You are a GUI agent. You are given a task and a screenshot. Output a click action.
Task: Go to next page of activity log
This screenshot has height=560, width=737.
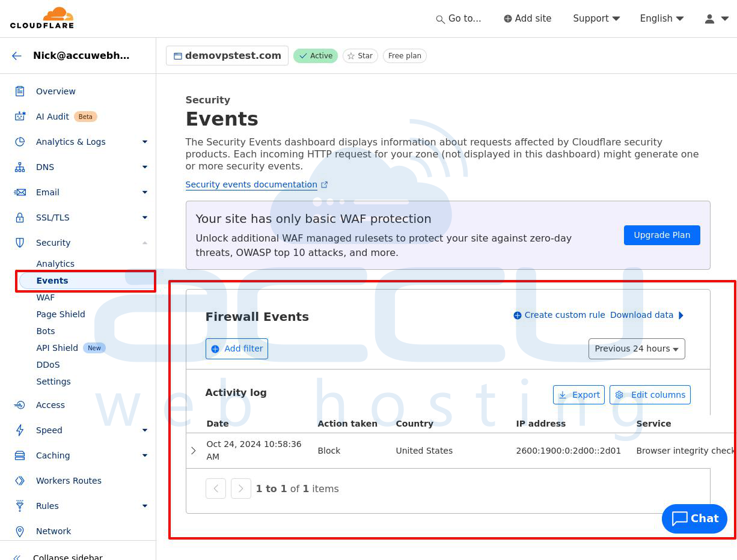click(x=241, y=488)
